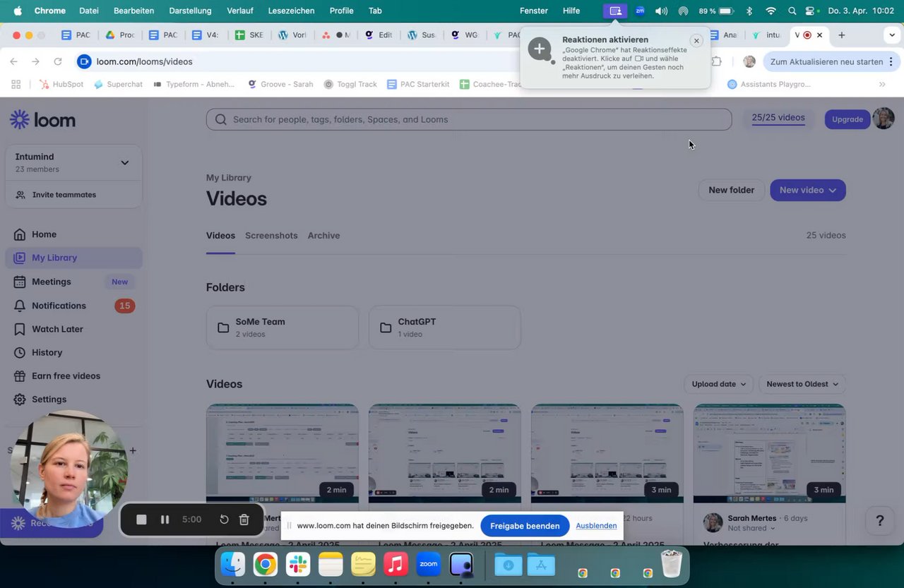Click the Chrome address bar URL
Viewport: 904px width, 588px height.
[x=145, y=61]
